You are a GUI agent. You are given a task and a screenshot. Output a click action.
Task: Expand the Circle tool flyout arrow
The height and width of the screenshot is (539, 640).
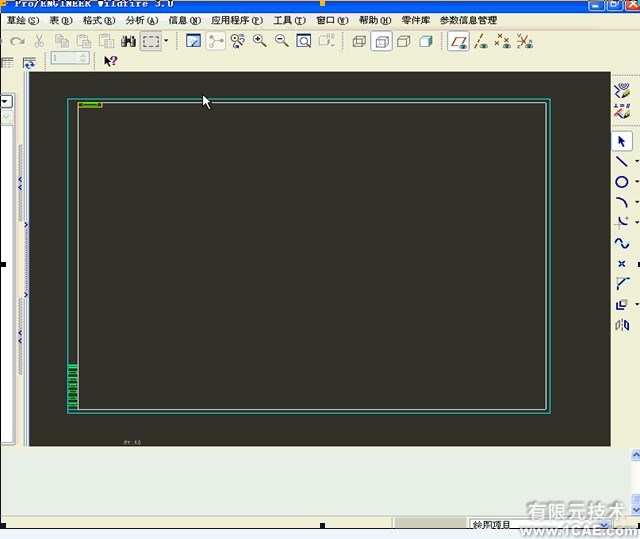point(636,182)
